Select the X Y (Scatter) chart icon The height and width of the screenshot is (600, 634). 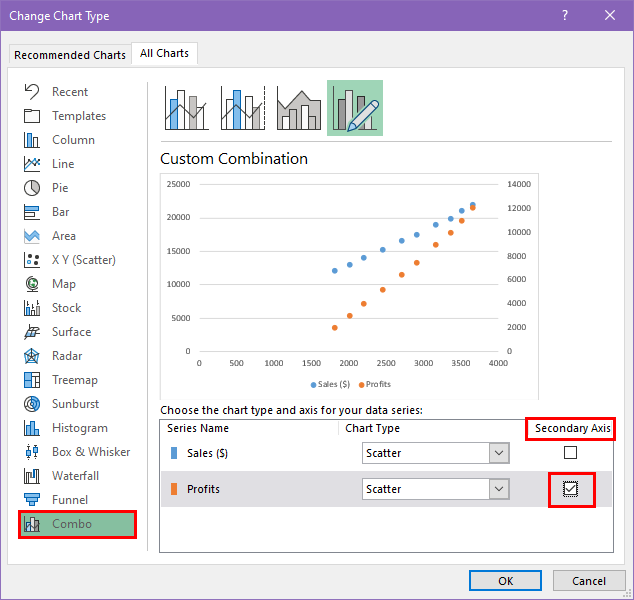pyautogui.click(x=32, y=260)
